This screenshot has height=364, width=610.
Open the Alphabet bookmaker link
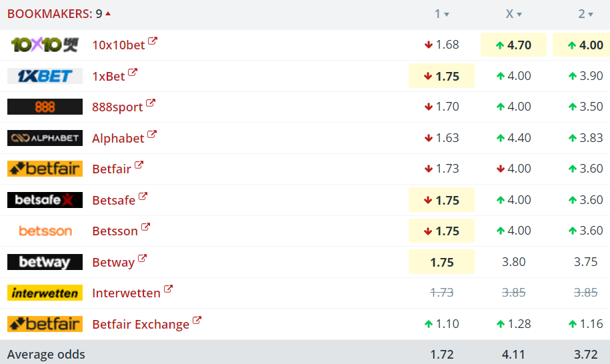pyautogui.click(x=118, y=138)
